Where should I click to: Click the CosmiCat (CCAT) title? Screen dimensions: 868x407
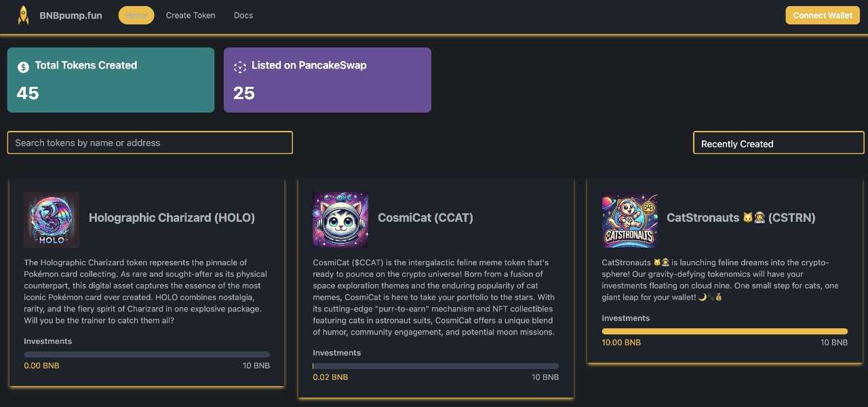(425, 218)
